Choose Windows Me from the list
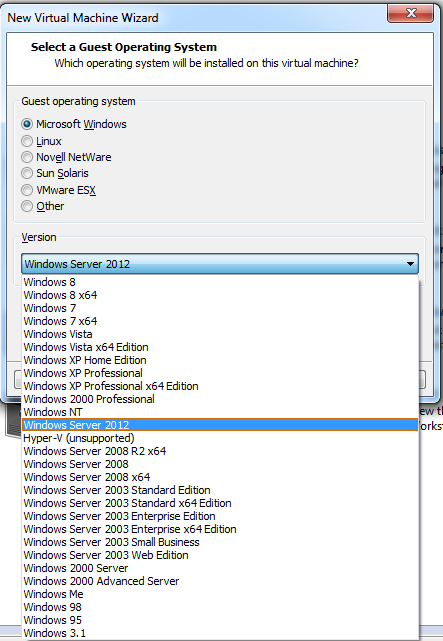The image size is (443, 641). click(x=220, y=594)
